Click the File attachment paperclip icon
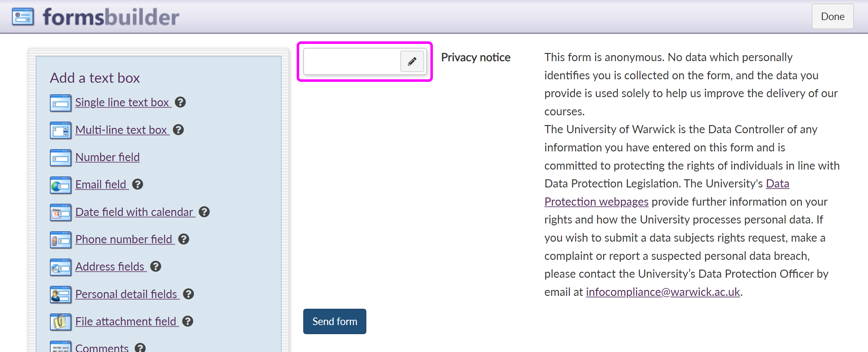 61,322
